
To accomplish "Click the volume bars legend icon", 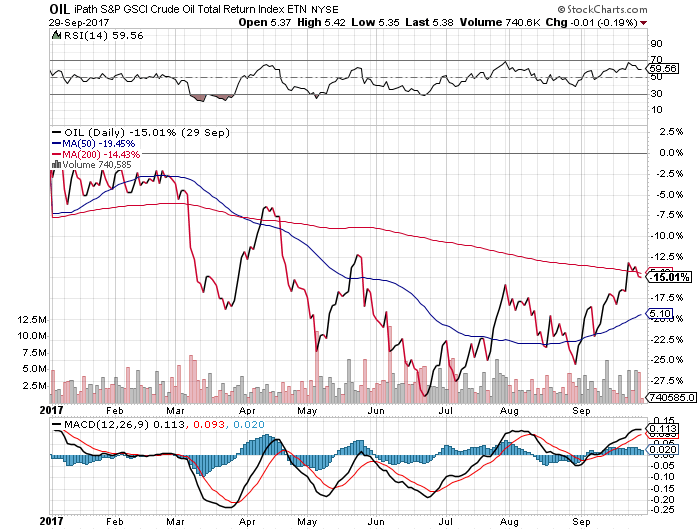I will pos(57,164).
